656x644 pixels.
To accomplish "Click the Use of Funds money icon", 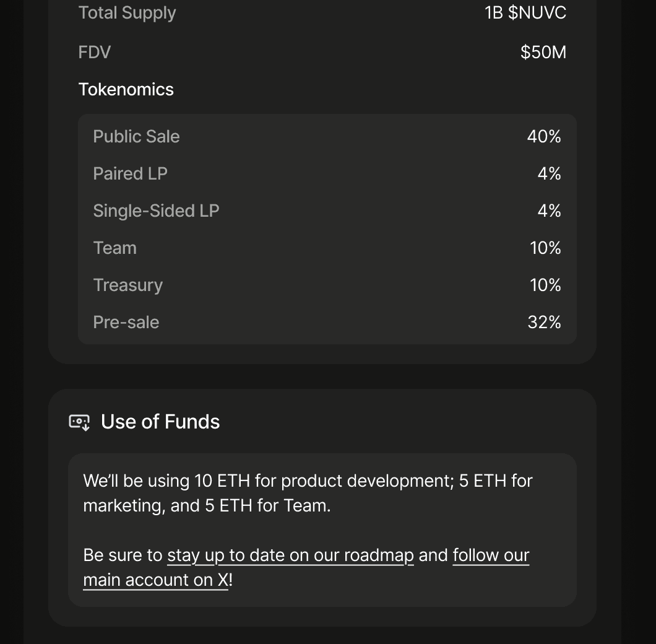I will pyautogui.click(x=79, y=422).
